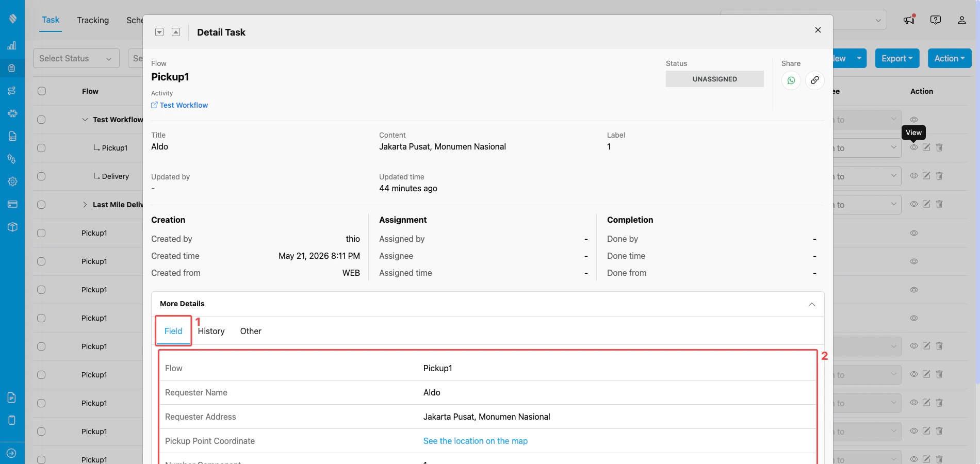Open the New button's split dropdown arrow

(x=859, y=58)
